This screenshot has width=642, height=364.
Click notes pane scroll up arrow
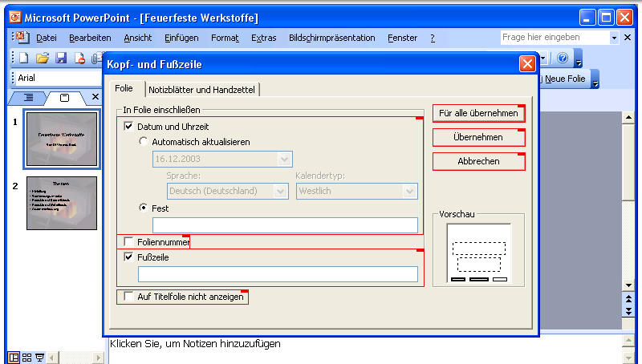pos(628,341)
